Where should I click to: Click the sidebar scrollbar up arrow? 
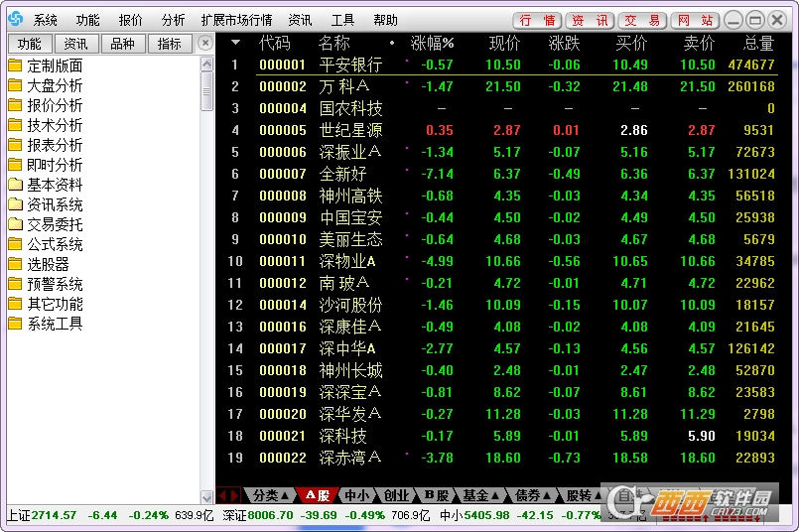point(206,65)
